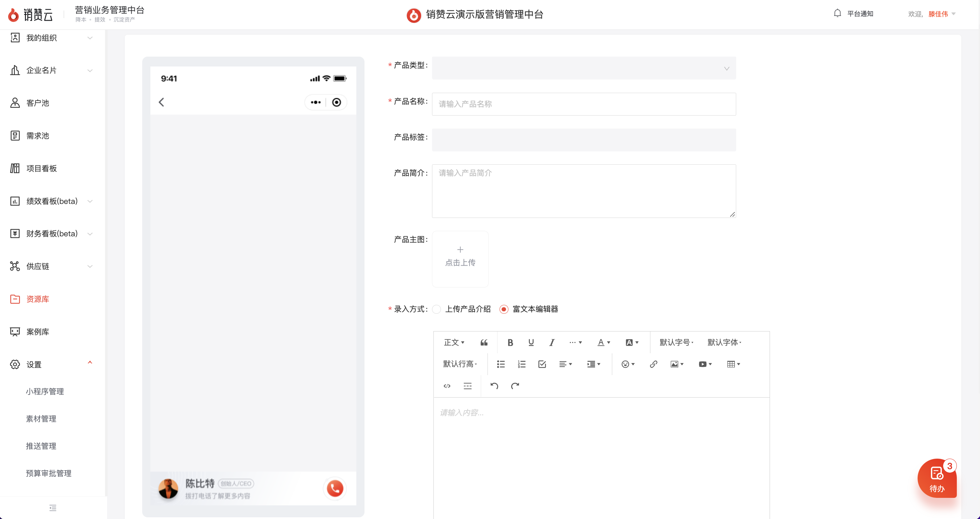Click the Bold formatting icon
980x519 pixels.
(510, 342)
